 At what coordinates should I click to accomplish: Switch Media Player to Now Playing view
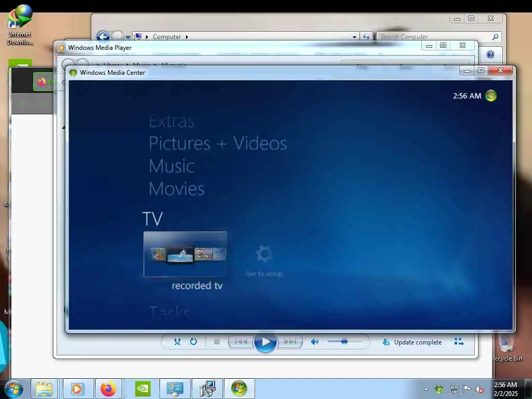[459, 342]
